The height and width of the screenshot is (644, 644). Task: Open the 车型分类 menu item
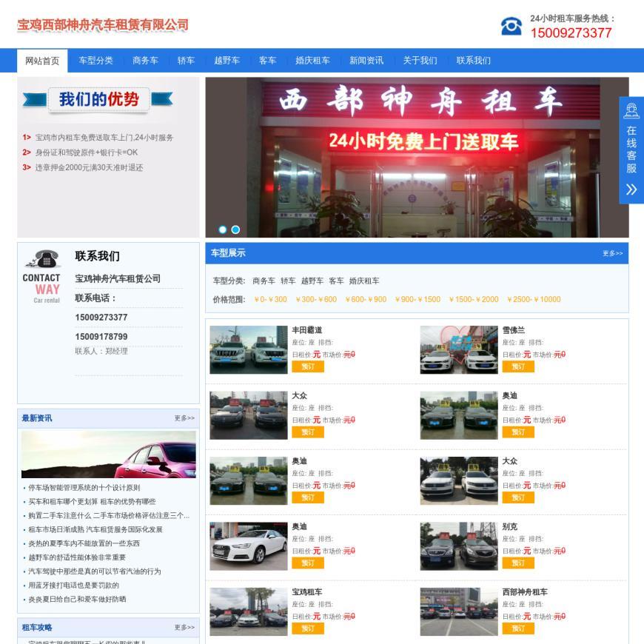point(95,61)
